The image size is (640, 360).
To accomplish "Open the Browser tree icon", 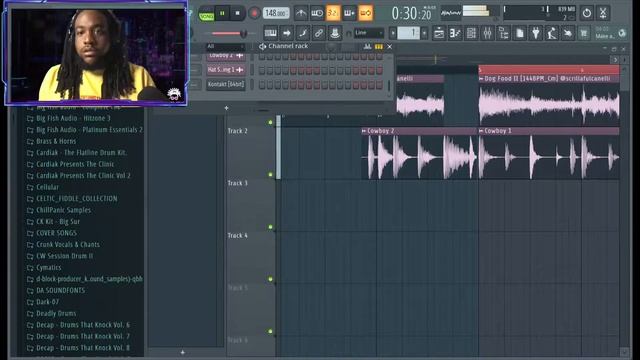I will point(504,33).
